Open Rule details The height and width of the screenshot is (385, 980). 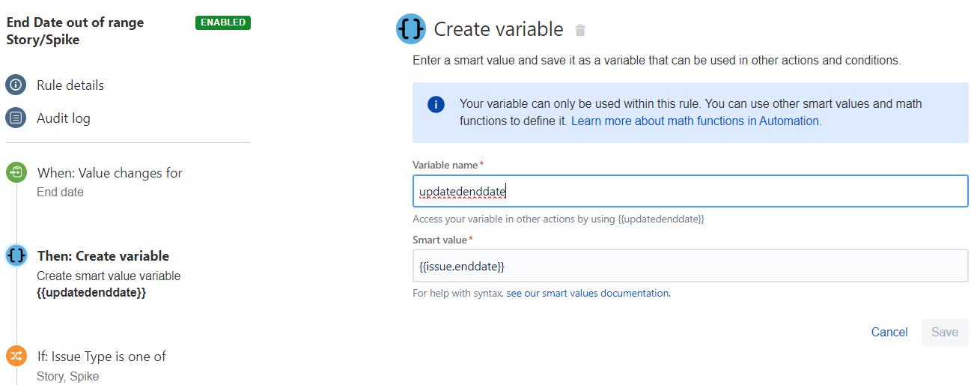70,85
